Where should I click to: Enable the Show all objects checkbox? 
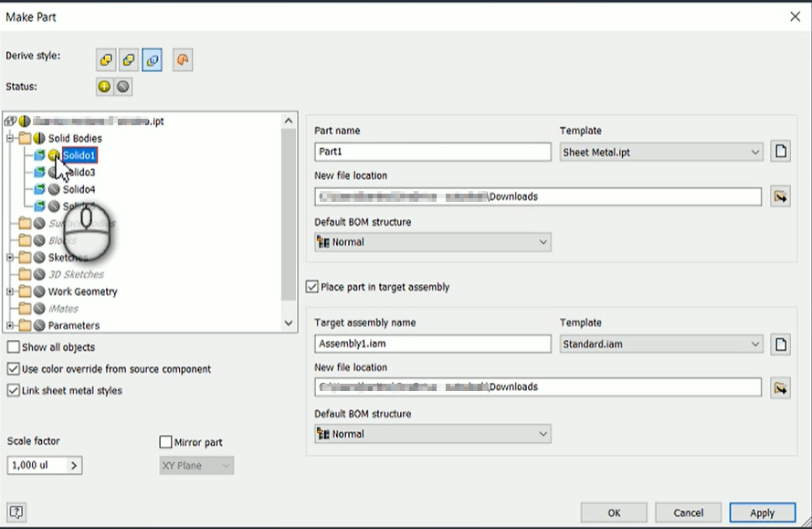tap(12, 347)
